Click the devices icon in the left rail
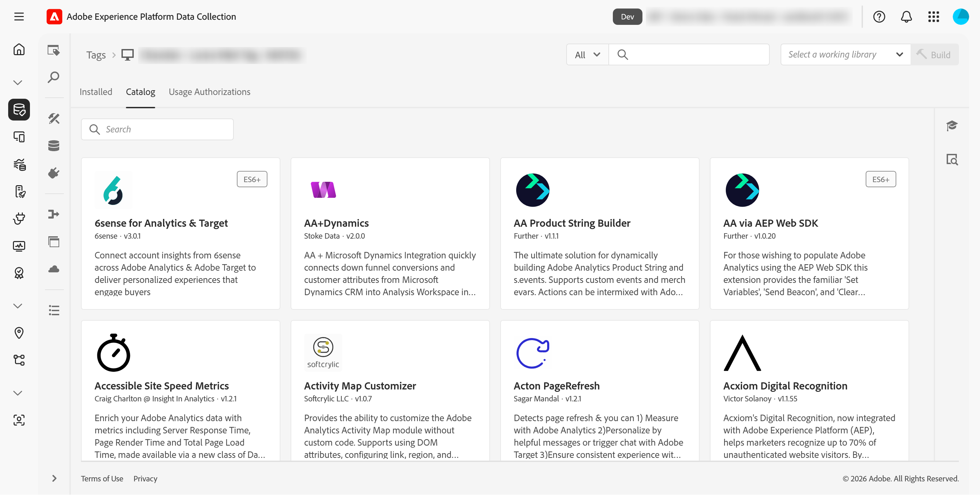 [x=19, y=137]
